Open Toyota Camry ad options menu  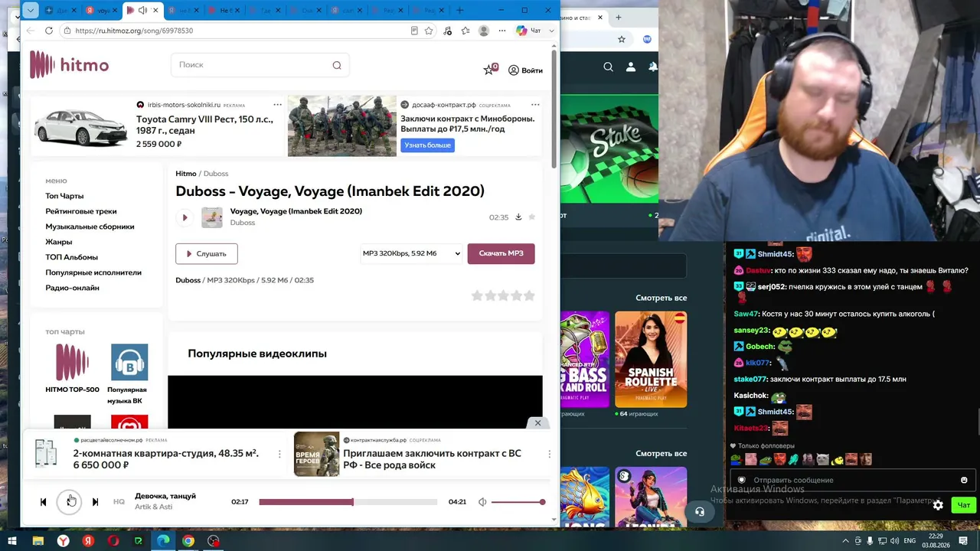pos(277,105)
